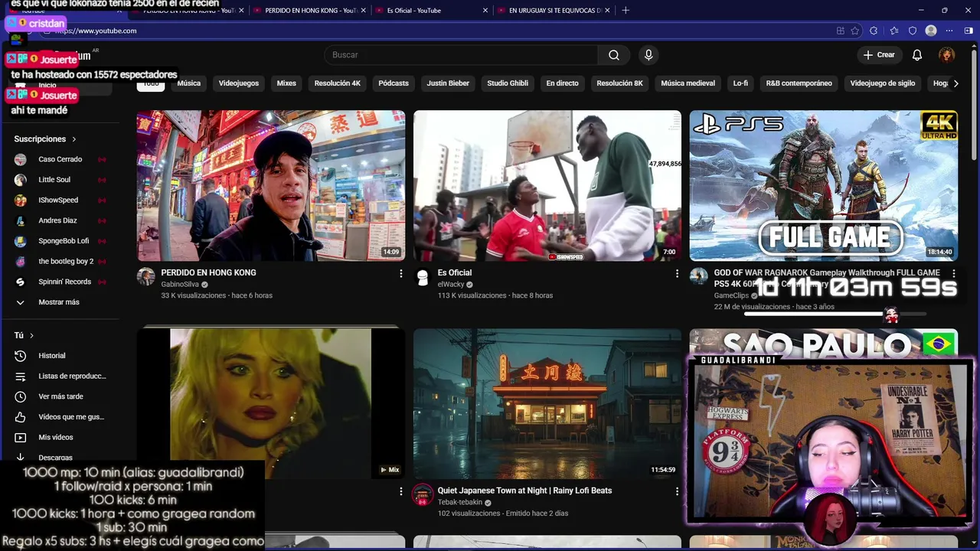Select the Lo-fi filter chip
This screenshot has width=980, height=551.
click(740, 83)
